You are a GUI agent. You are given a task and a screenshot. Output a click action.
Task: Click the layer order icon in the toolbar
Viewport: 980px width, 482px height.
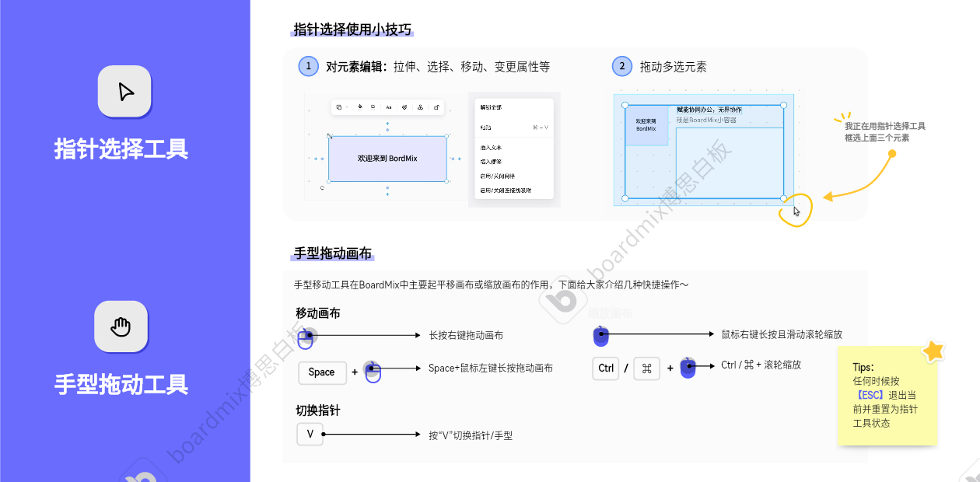420,107
